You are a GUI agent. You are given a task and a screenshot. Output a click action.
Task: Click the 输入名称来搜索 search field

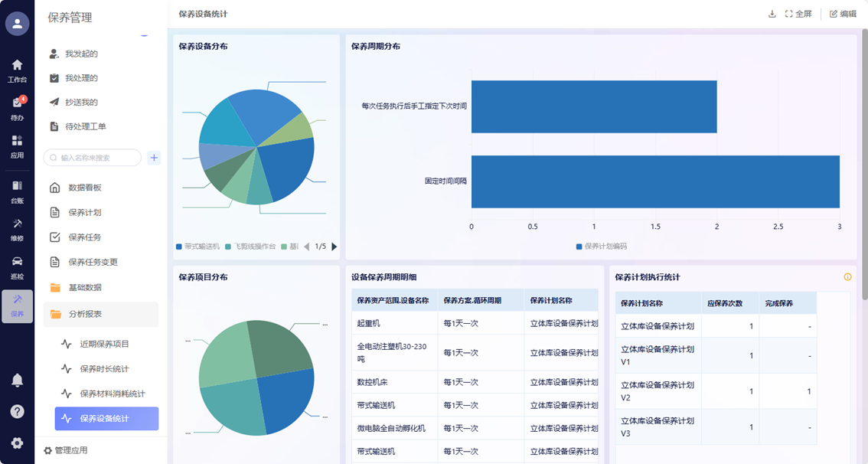click(93, 158)
